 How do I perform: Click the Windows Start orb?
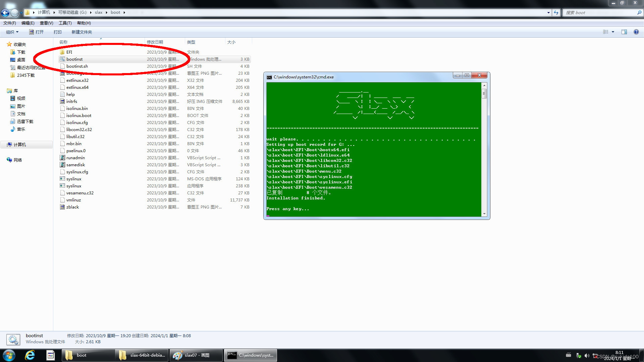click(x=9, y=355)
